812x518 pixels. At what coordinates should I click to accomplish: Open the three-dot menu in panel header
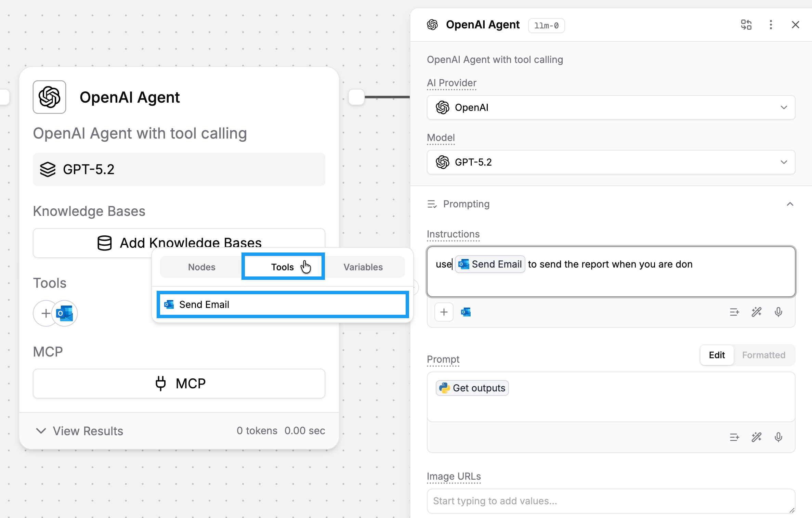771,25
